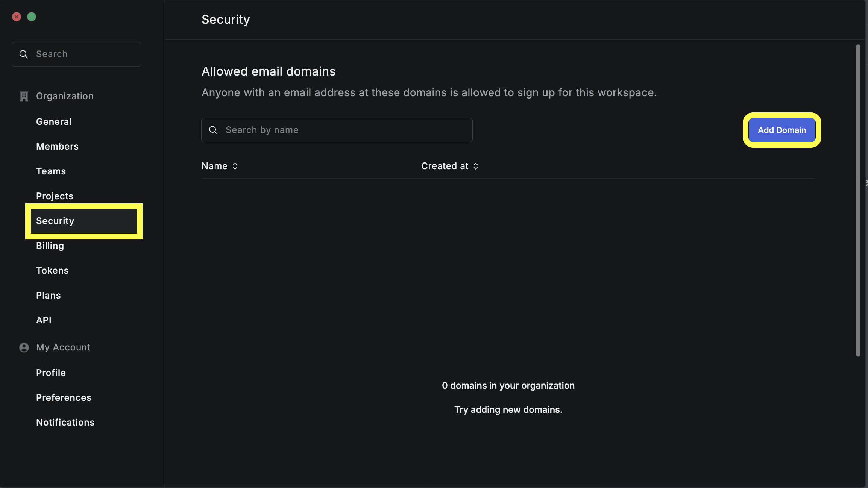Screen dimensions: 868x488
Task: Click the vertical scrollbar on the right
Action: 858,200
